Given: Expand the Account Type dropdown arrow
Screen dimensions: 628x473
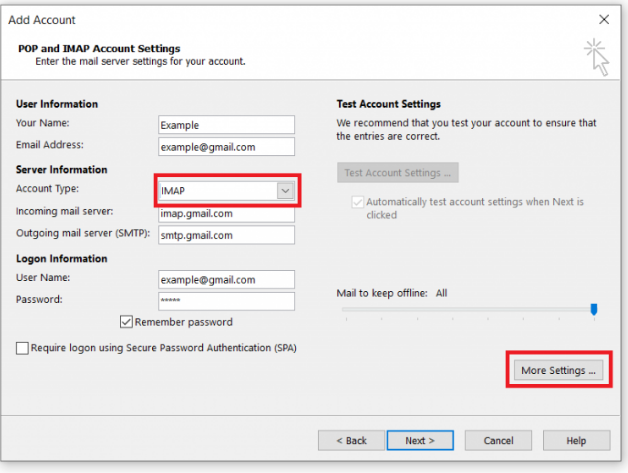Looking at the screenshot, I should point(285,191).
